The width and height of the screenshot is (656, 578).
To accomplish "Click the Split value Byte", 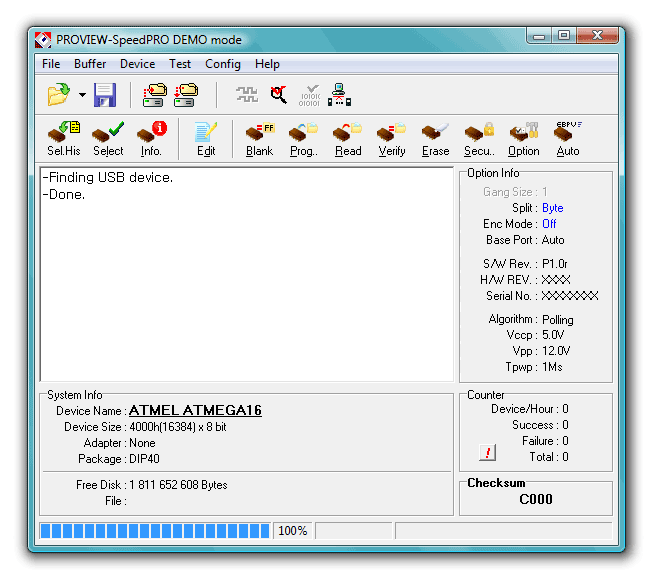I will 553,208.
